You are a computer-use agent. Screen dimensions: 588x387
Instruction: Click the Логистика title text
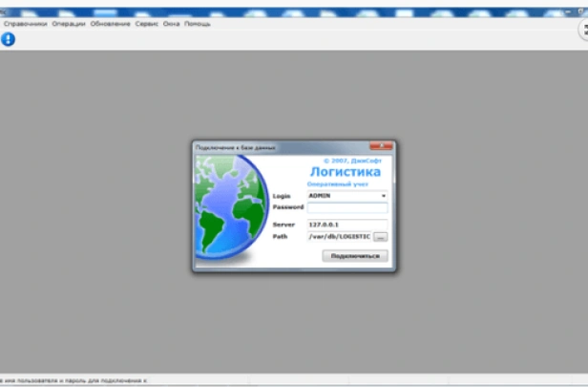(345, 172)
